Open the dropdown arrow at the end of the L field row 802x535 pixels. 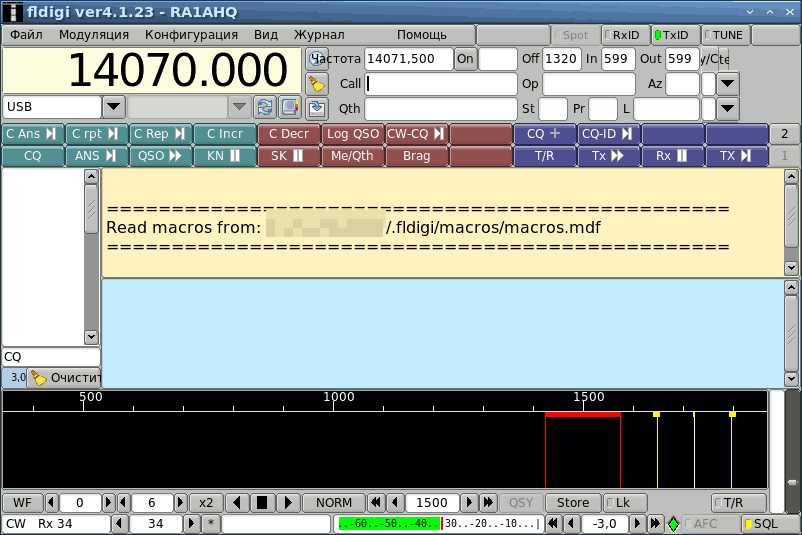727,108
